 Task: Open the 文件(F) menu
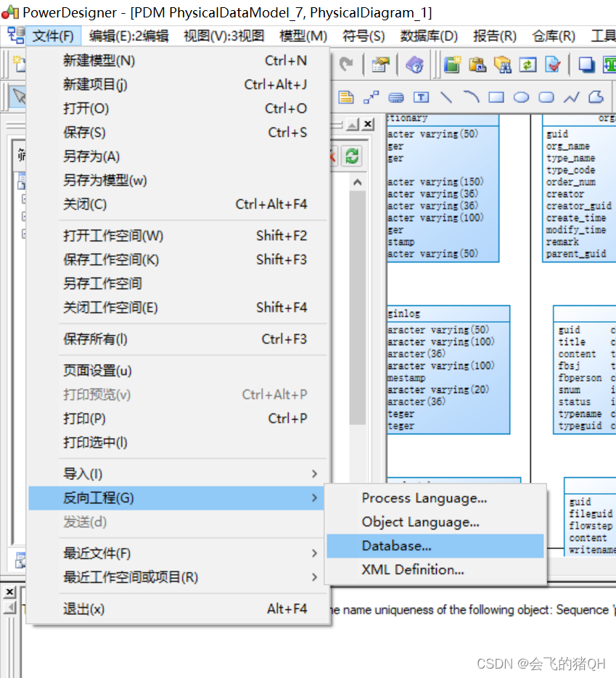pos(53,36)
